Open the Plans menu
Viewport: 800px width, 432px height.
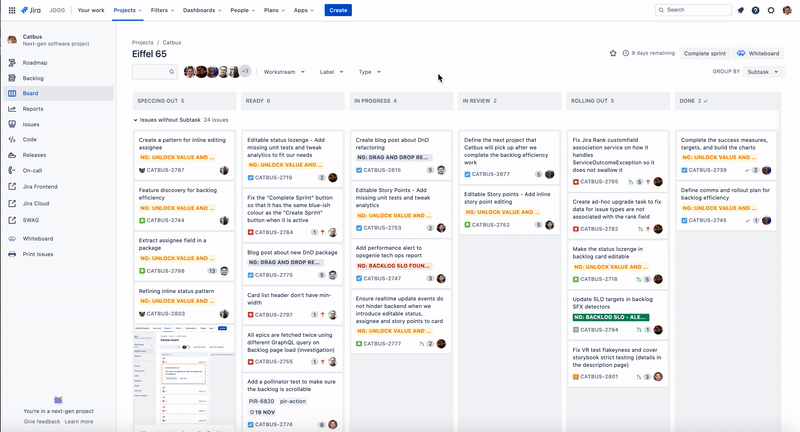pos(274,10)
